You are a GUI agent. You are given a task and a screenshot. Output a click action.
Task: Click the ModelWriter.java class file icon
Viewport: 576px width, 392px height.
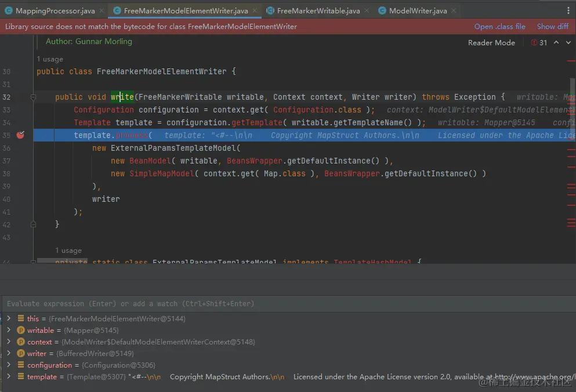click(x=382, y=10)
